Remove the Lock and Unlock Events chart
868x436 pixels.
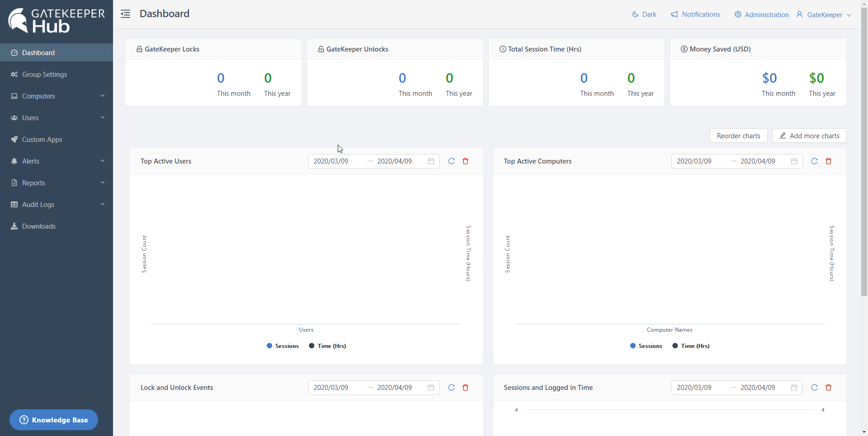point(465,388)
